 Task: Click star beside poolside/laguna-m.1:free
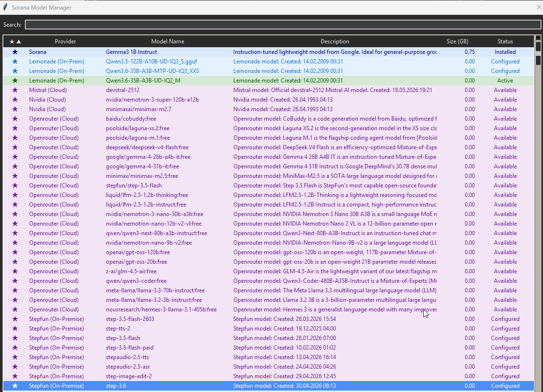coord(15,138)
